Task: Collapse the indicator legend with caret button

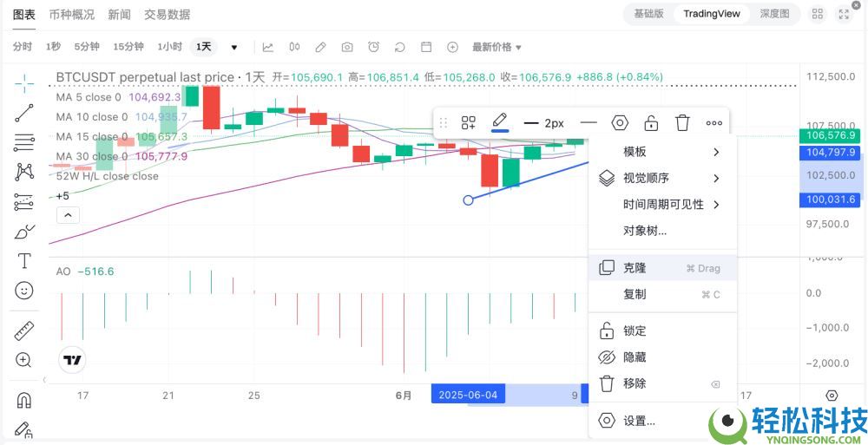Action: pos(68,215)
